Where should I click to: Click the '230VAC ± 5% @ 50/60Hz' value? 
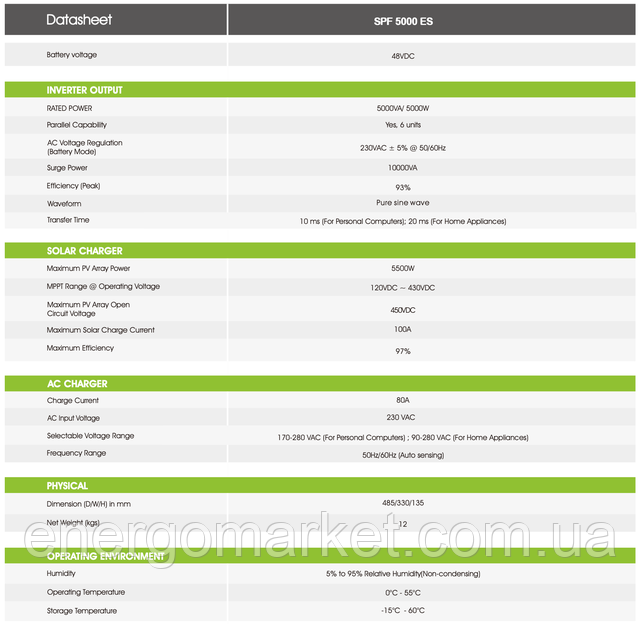(x=403, y=148)
